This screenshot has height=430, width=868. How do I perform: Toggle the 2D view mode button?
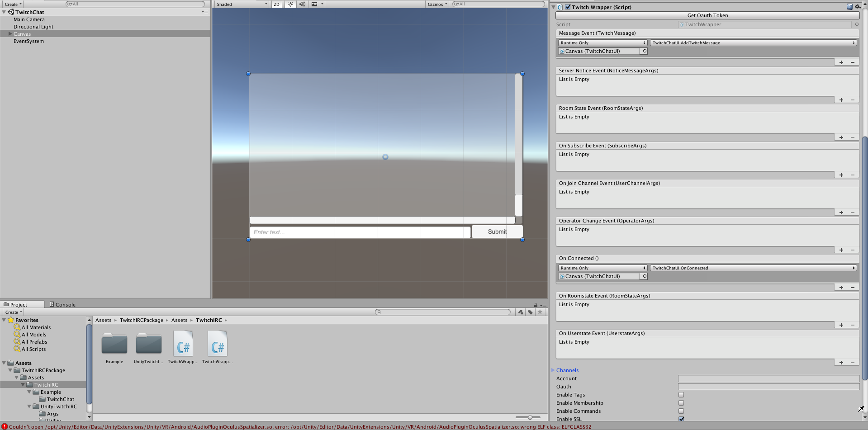[276, 4]
